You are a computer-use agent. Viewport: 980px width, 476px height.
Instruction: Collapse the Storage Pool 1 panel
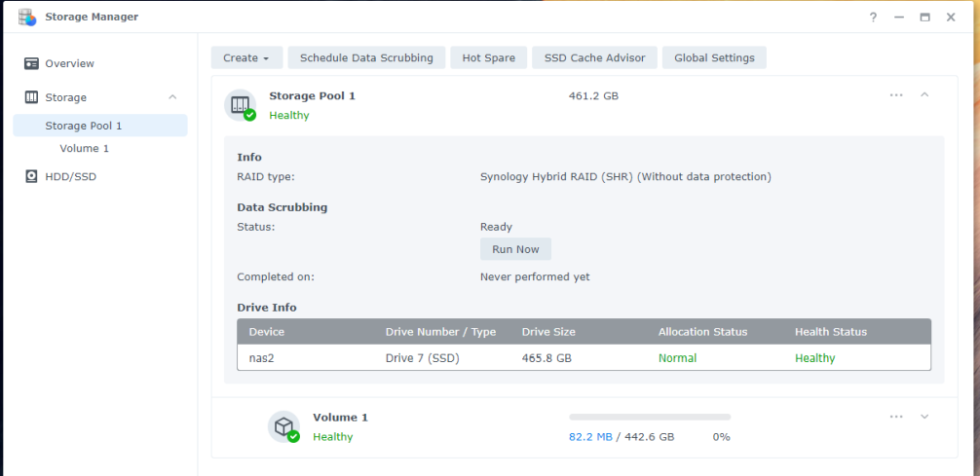pos(924,95)
